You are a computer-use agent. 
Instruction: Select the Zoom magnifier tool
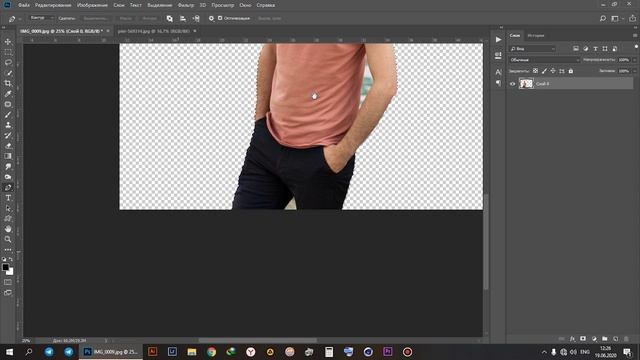pos(8,240)
